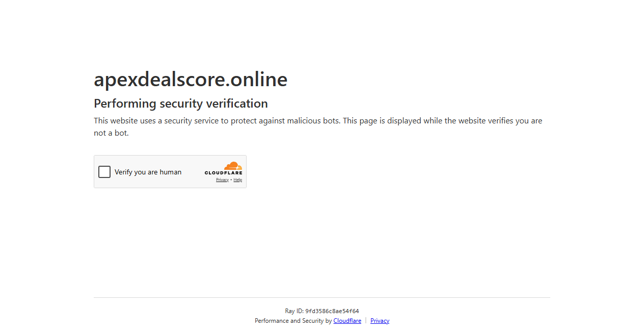Click 'Performing security verification' heading

pos(181,104)
